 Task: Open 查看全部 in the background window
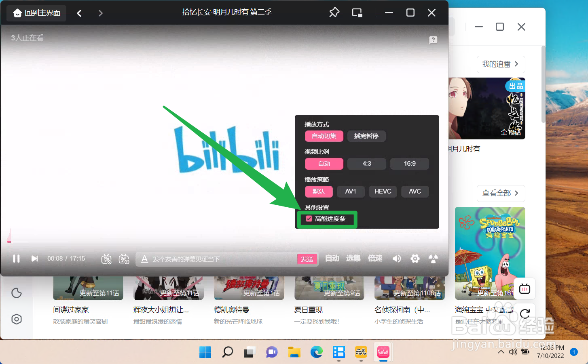[x=501, y=193]
